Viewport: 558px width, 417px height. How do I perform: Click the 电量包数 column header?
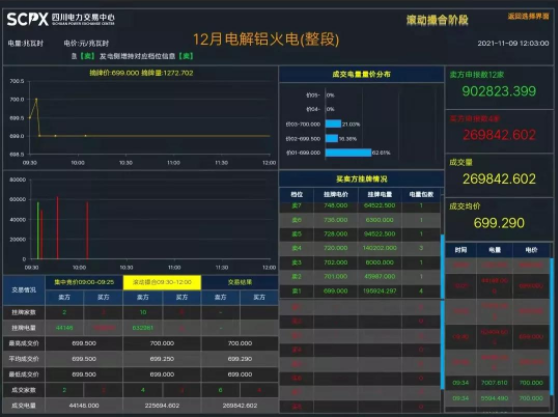[x=421, y=194]
